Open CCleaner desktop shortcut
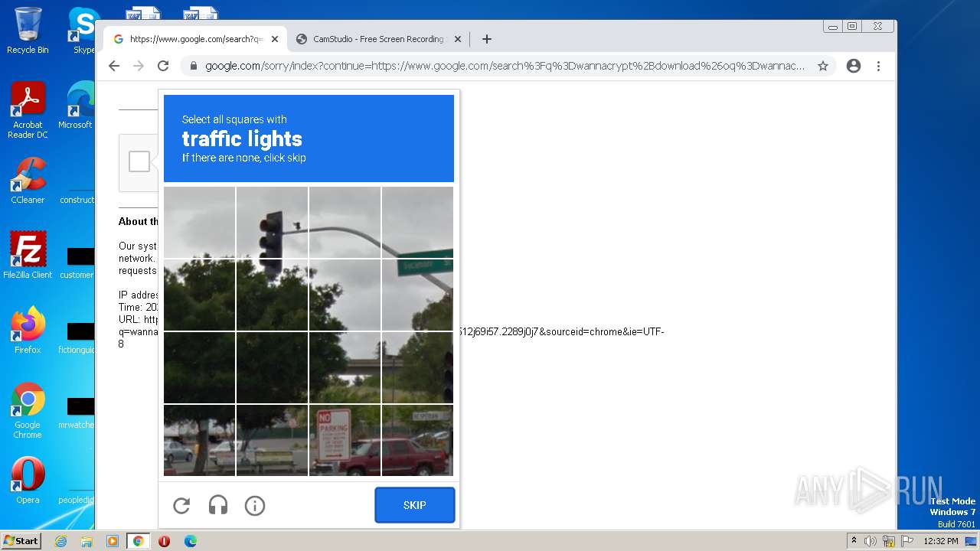980x551 pixels. click(x=28, y=180)
